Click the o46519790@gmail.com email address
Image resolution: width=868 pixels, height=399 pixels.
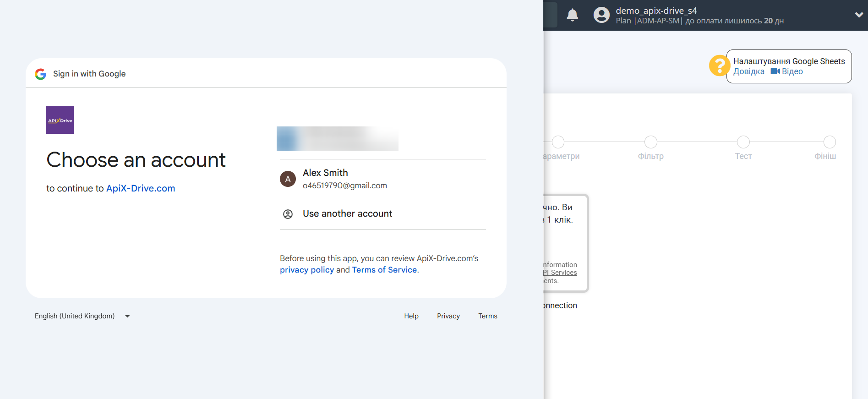(x=345, y=186)
